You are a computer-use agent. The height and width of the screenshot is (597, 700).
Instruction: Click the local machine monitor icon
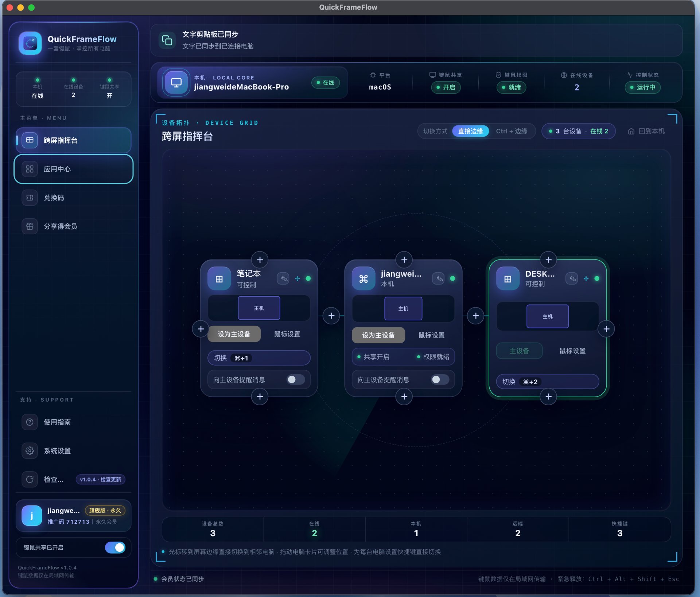[176, 82]
